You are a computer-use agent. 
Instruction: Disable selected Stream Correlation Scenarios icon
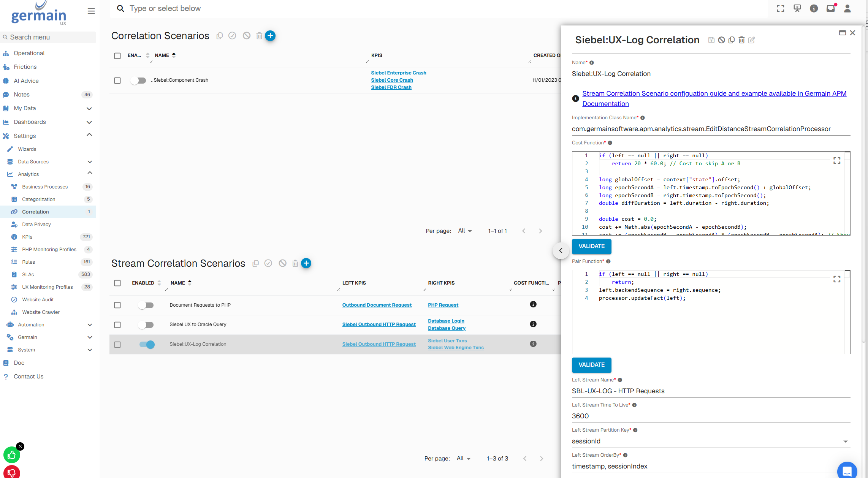pos(282,263)
